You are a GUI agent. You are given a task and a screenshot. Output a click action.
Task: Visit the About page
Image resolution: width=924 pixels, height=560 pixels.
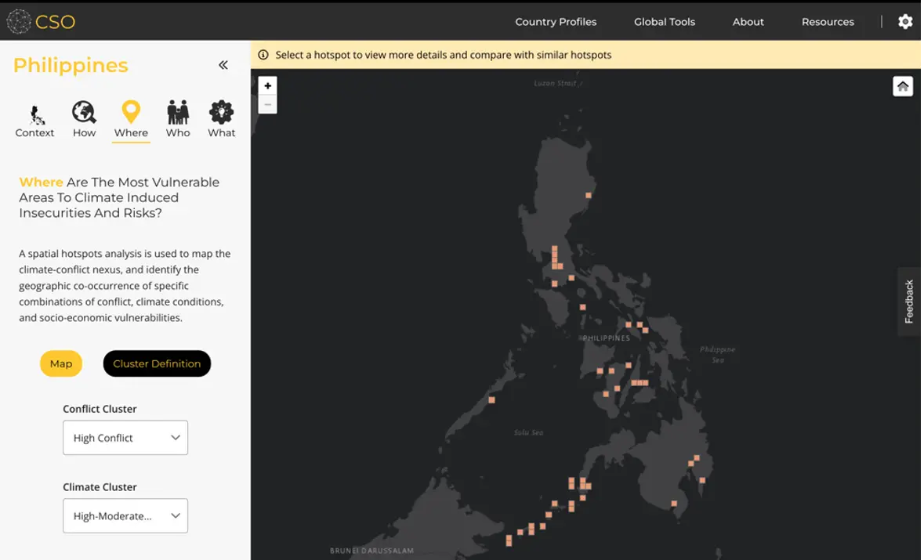[748, 21]
